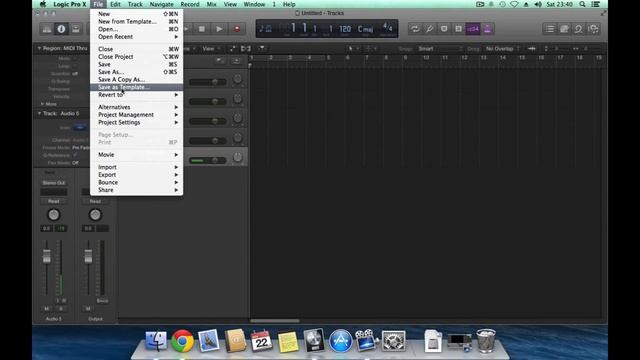Mute the Output channel strip

click(x=88, y=309)
